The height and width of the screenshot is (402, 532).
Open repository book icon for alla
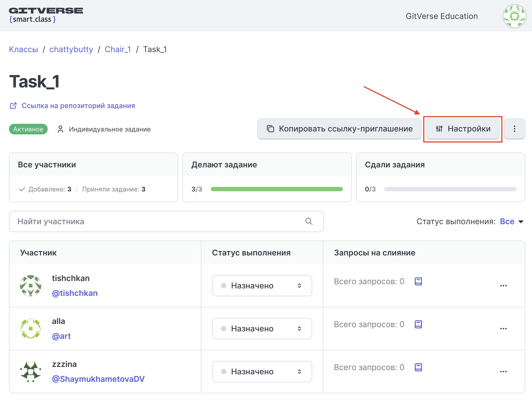tap(418, 324)
